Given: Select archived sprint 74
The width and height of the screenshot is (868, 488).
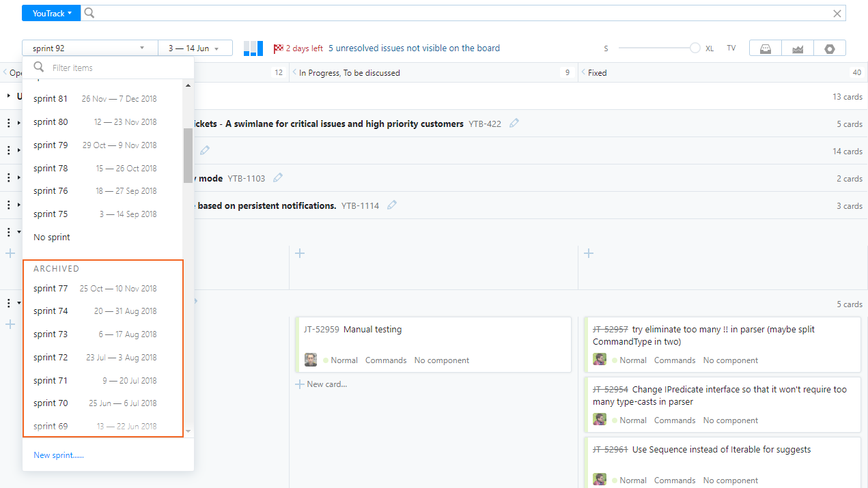Looking at the screenshot, I should tap(102, 311).
